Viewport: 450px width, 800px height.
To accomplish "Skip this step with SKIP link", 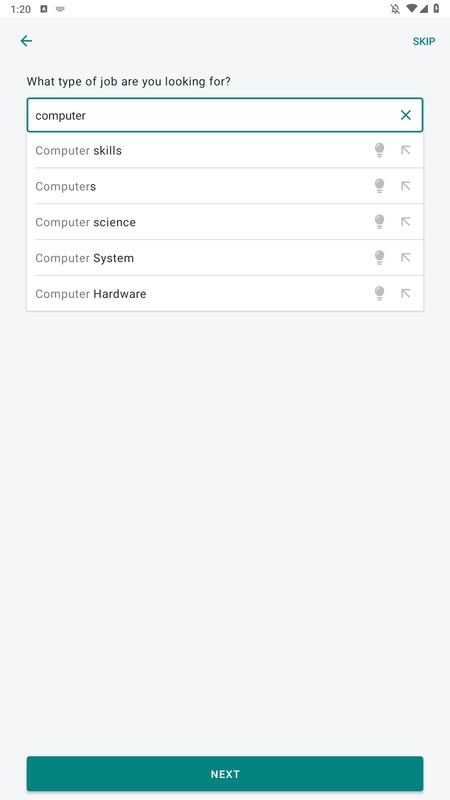I will pyautogui.click(x=423, y=41).
